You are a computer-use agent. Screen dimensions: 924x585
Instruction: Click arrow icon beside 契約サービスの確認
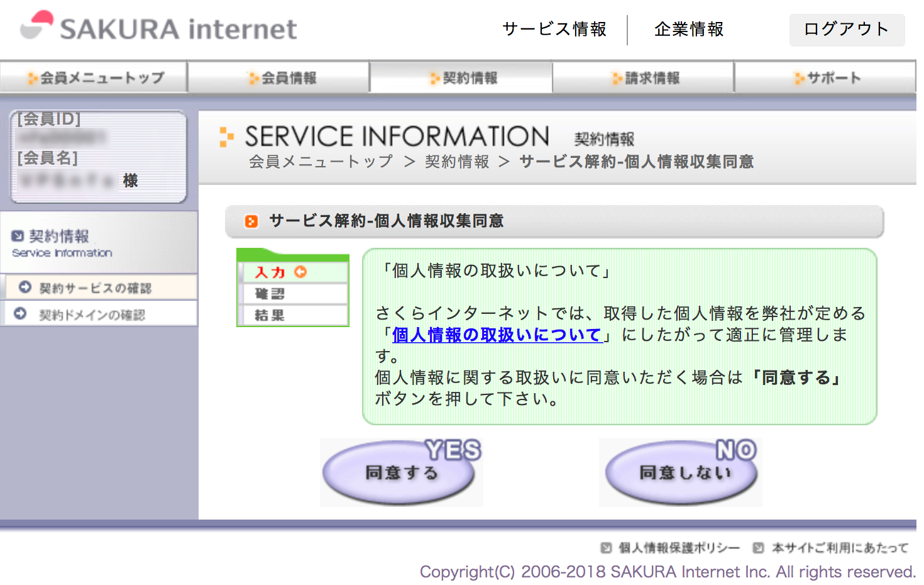[25, 287]
